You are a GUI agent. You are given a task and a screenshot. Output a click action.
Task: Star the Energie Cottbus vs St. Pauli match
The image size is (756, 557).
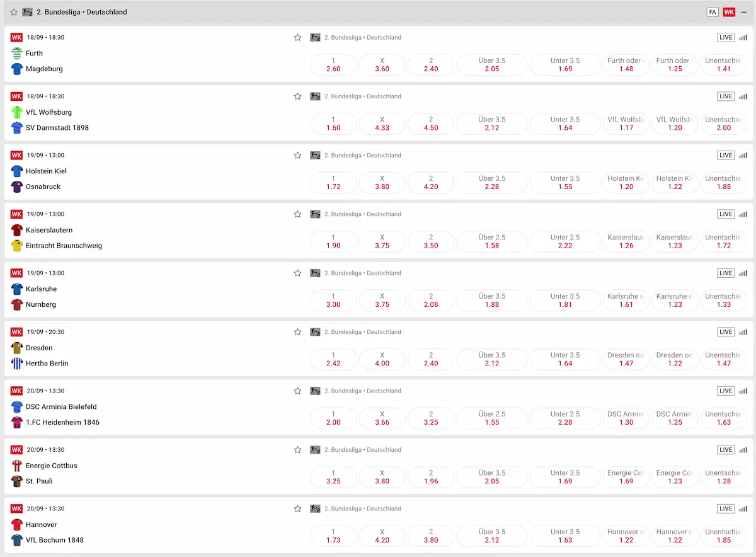coord(297,450)
